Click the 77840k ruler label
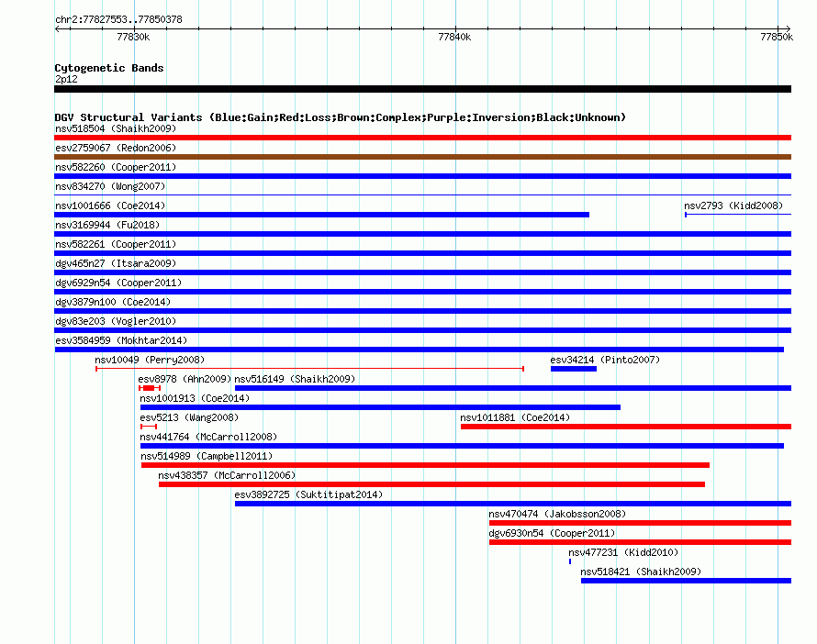 pyautogui.click(x=455, y=37)
